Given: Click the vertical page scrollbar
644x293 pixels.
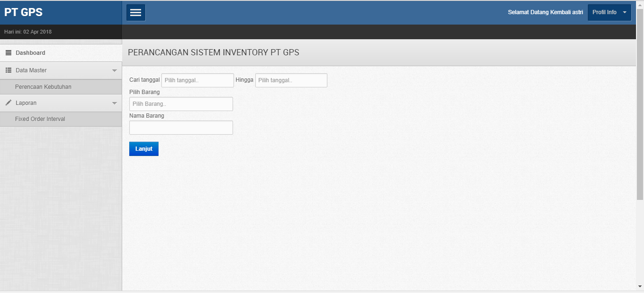Looking at the screenshot, I should pyautogui.click(x=640, y=104).
